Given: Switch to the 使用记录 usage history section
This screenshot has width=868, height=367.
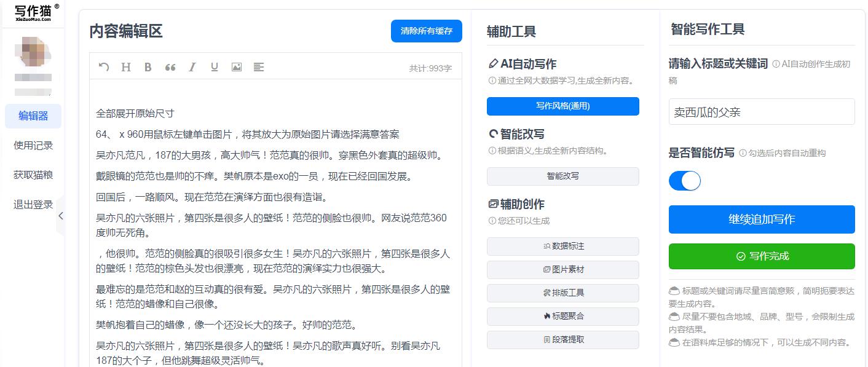Looking at the screenshot, I should coord(34,145).
